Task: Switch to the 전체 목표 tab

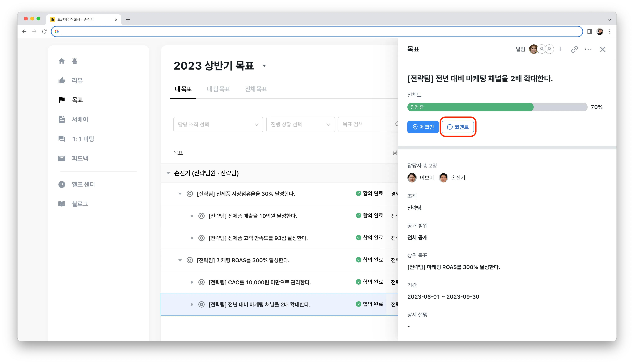Action: pos(256,89)
